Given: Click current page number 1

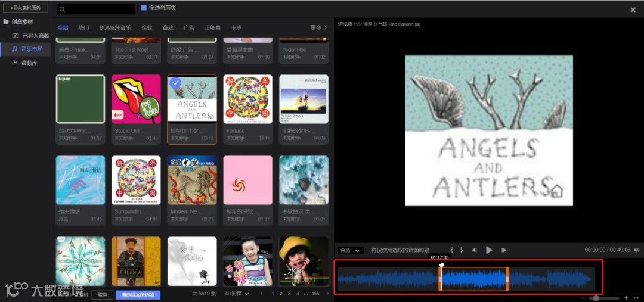Looking at the screenshot, I should [x=273, y=294].
